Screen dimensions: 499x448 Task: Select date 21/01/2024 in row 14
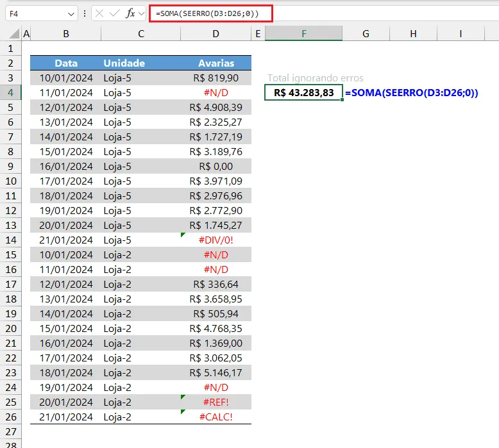[x=66, y=240]
